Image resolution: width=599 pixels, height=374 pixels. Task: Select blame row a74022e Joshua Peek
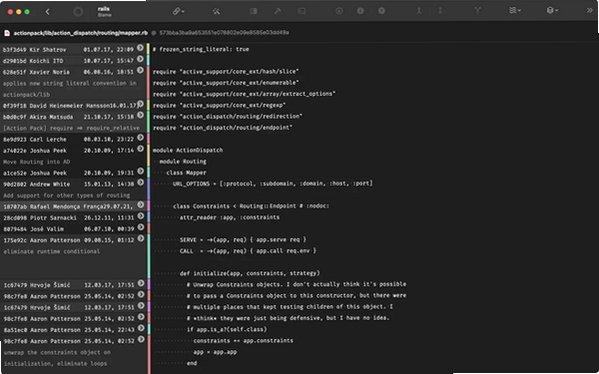[x=73, y=151]
